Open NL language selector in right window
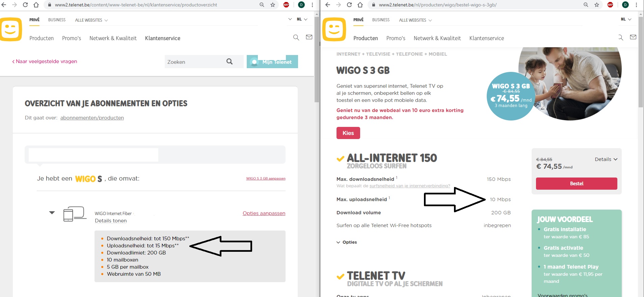 (x=626, y=20)
